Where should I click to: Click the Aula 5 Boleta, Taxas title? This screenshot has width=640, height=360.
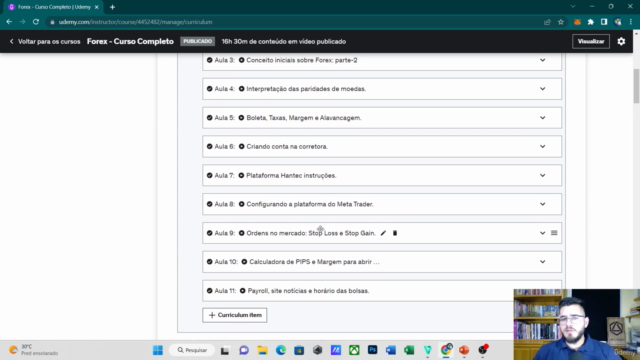[x=304, y=118]
